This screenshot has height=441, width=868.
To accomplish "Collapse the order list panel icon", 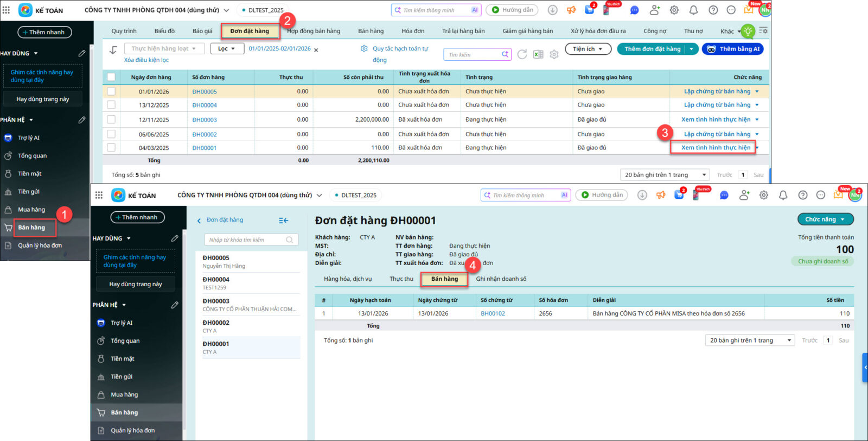I will coord(283,220).
